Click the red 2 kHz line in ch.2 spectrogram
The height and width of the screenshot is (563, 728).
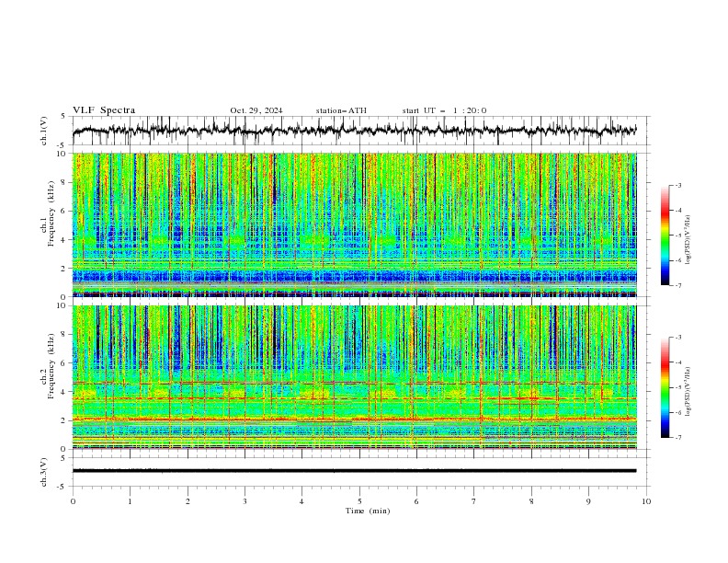pos(355,419)
